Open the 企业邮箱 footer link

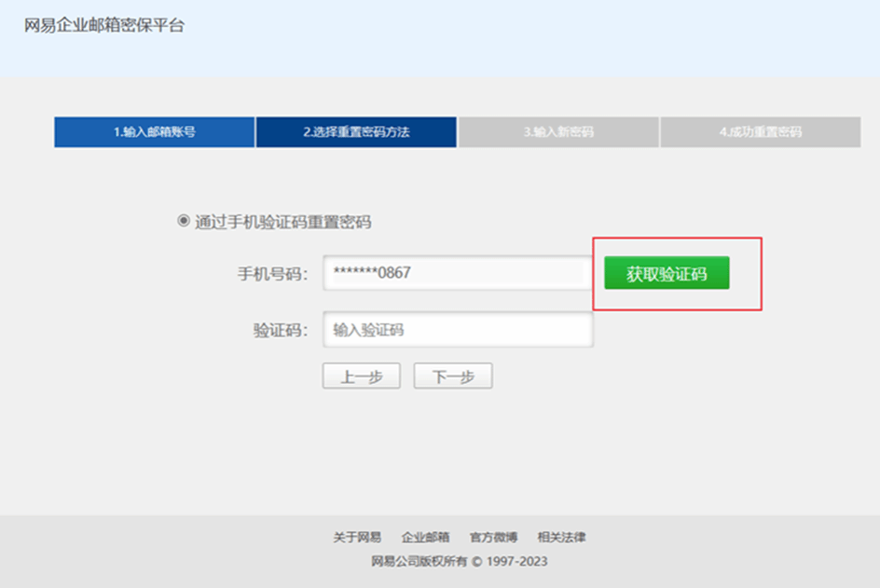(x=425, y=538)
